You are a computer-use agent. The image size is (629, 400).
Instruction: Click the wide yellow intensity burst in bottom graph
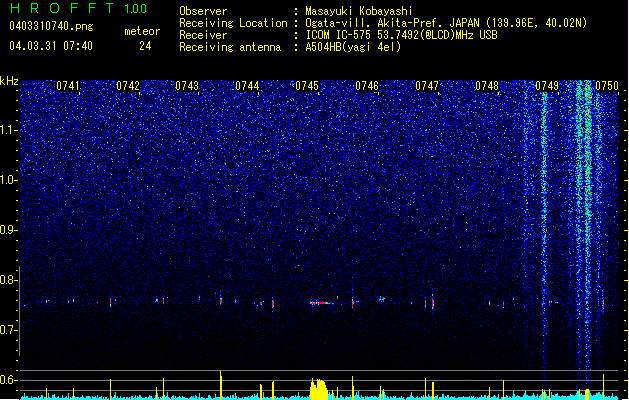(319, 389)
